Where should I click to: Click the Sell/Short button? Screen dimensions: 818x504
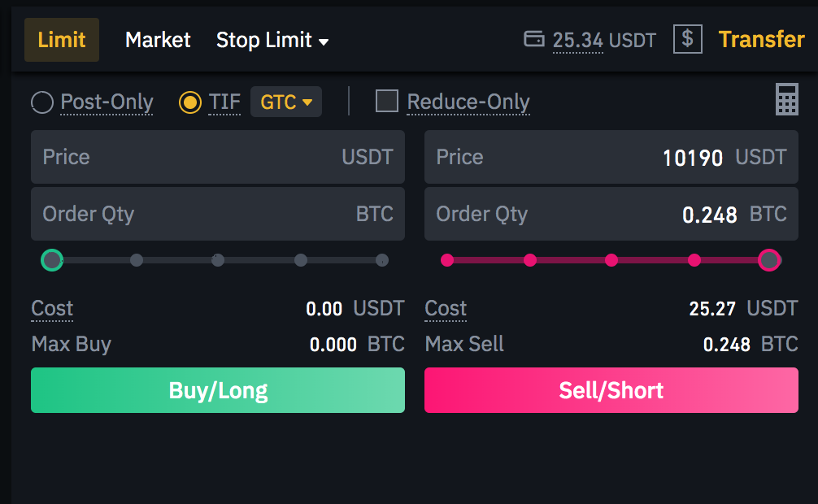click(x=611, y=390)
